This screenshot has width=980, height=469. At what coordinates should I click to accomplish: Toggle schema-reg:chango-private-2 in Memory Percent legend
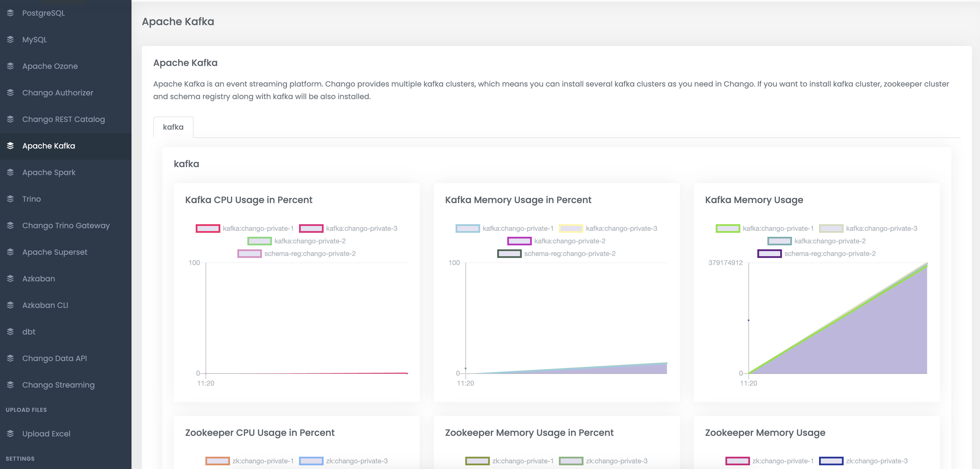point(556,254)
